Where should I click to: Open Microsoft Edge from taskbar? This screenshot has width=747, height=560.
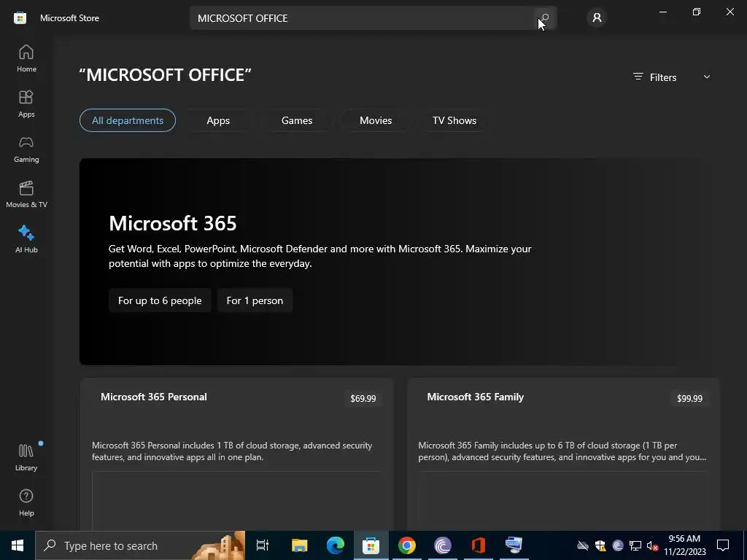point(336,545)
